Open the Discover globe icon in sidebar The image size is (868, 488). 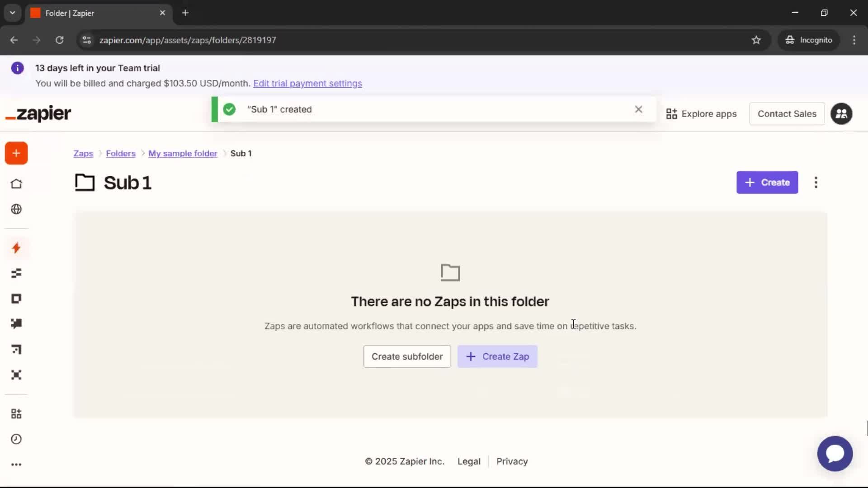click(16, 209)
